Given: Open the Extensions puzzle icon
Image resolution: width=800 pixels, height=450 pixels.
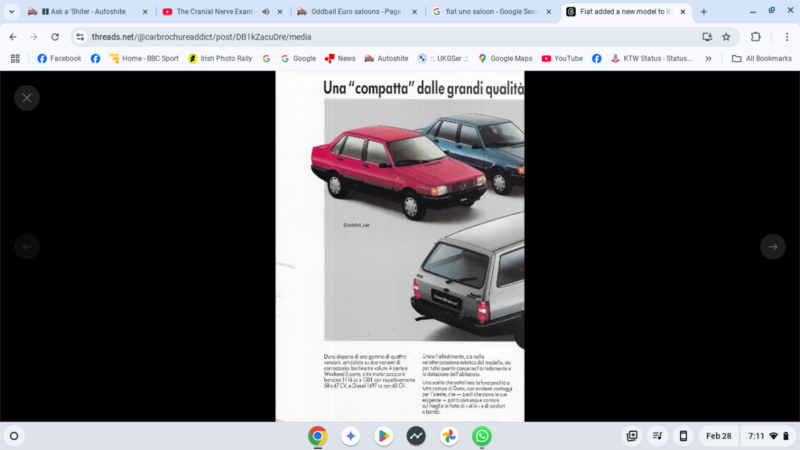Looking at the screenshot, I should (756, 37).
